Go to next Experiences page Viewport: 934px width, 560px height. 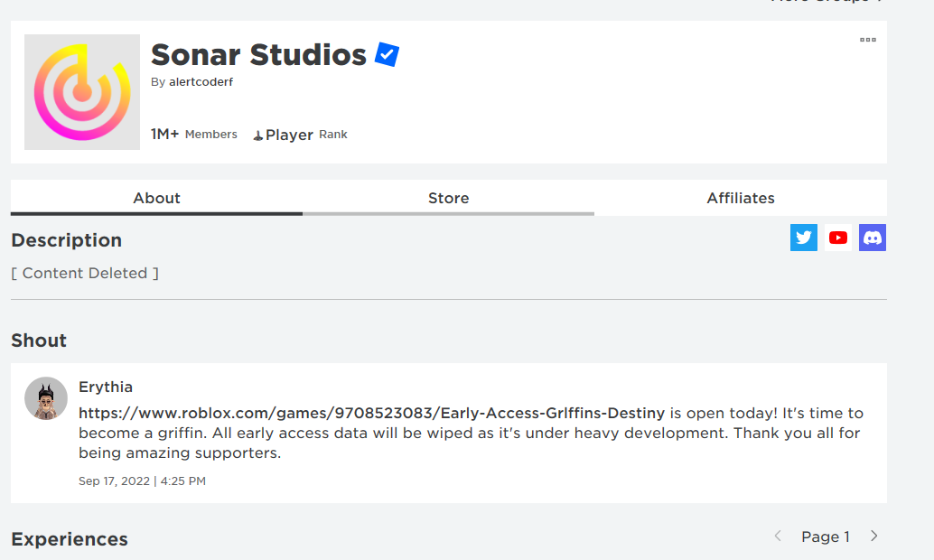pos(873,537)
